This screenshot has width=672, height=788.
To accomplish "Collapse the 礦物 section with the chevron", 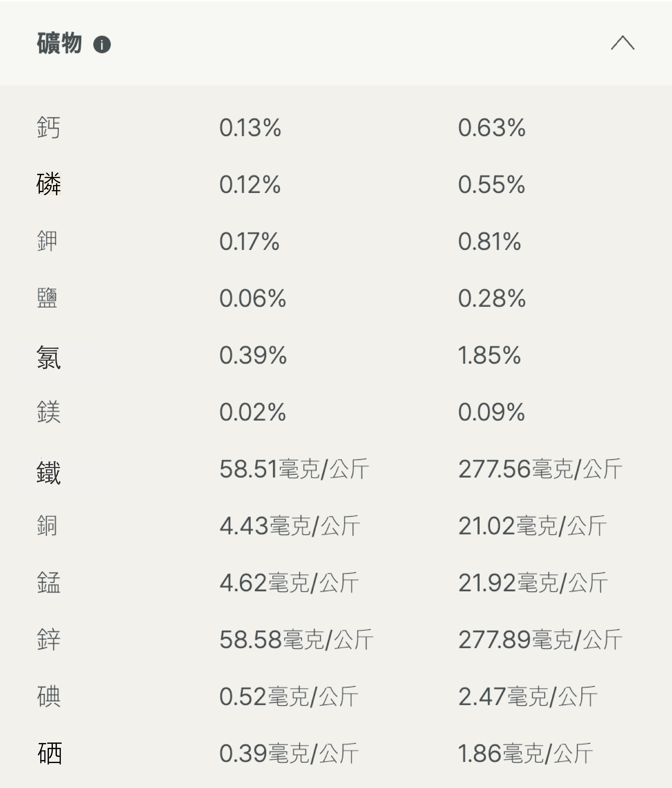I will tap(623, 43).
